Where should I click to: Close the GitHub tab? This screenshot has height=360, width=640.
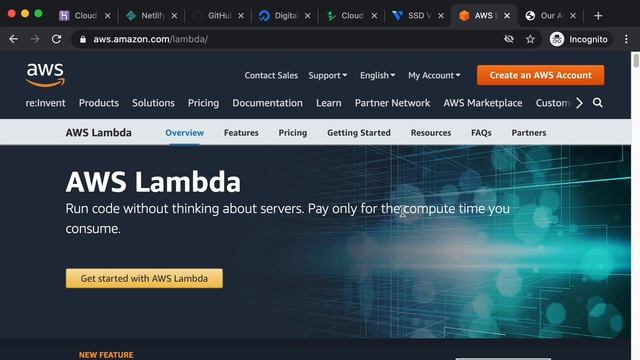coord(241,16)
